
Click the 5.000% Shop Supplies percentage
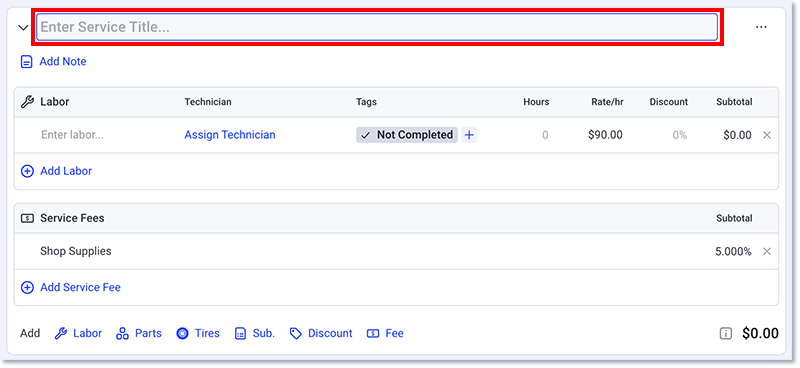pos(733,252)
